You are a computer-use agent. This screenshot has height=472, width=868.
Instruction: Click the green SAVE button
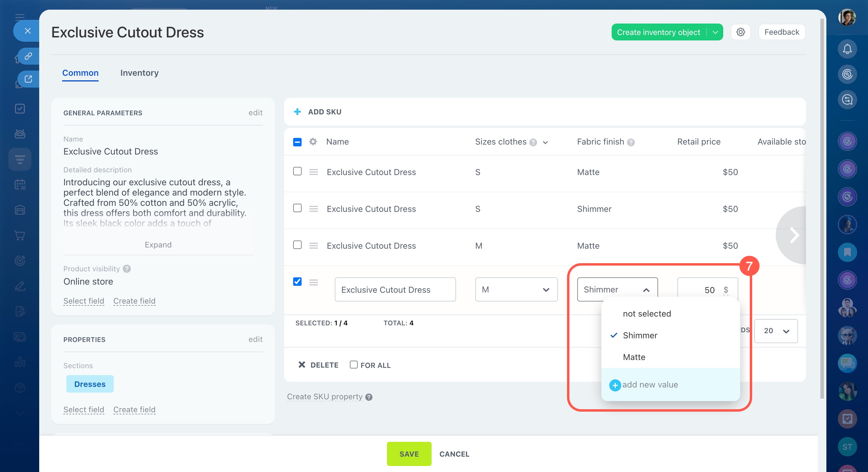(x=409, y=454)
